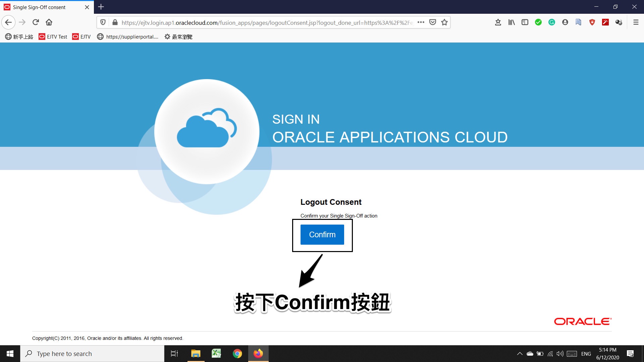Reload the current page

coord(36,22)
